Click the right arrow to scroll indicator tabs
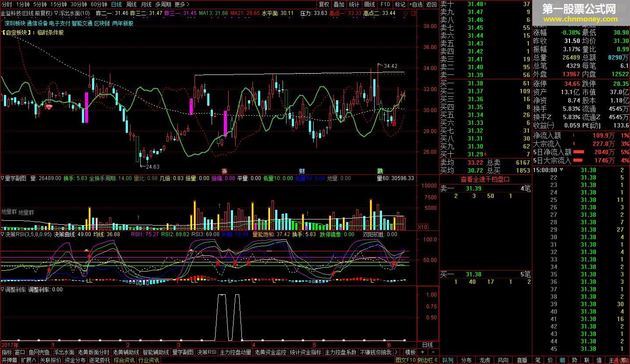This screenshot has height=364, width=630. (396, 352)
